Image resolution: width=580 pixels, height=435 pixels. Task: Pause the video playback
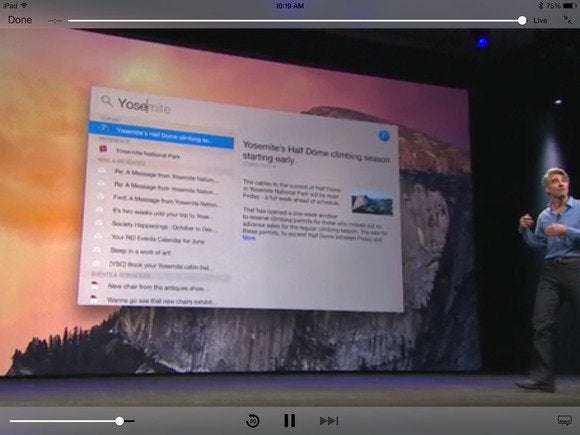tap(290, 421)
